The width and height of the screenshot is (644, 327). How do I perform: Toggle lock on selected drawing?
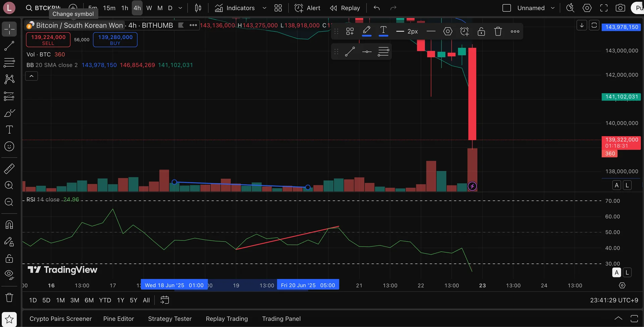[481, 31]
